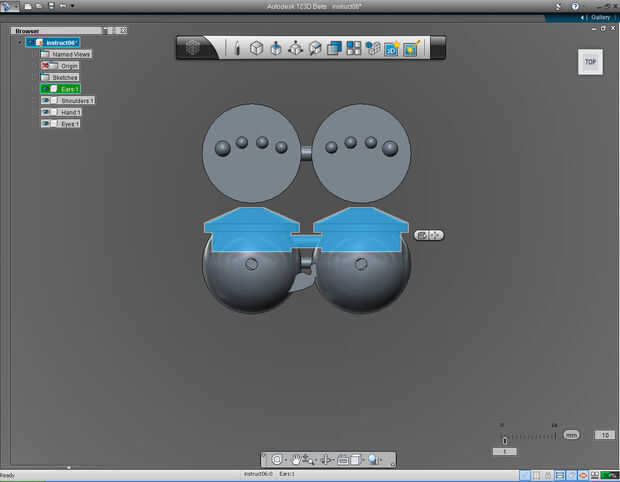Click the 3D print star icon

[x=392, y=48]
